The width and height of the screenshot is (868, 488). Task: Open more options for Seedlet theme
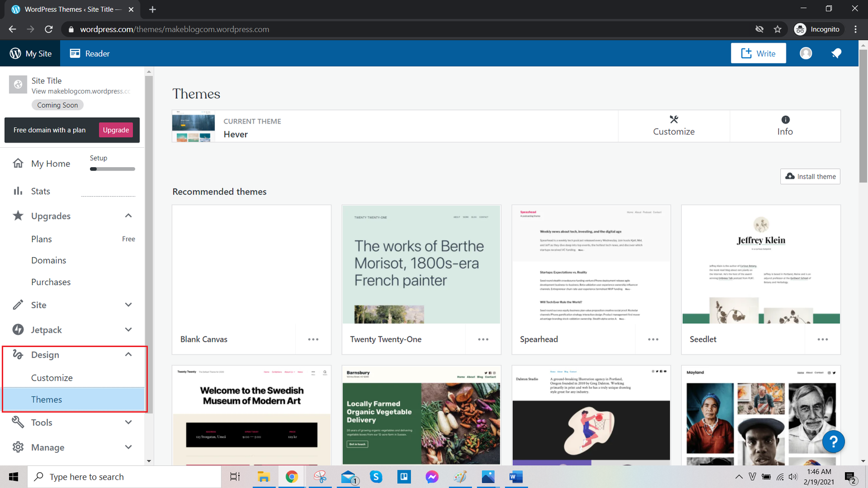[823, 339]
